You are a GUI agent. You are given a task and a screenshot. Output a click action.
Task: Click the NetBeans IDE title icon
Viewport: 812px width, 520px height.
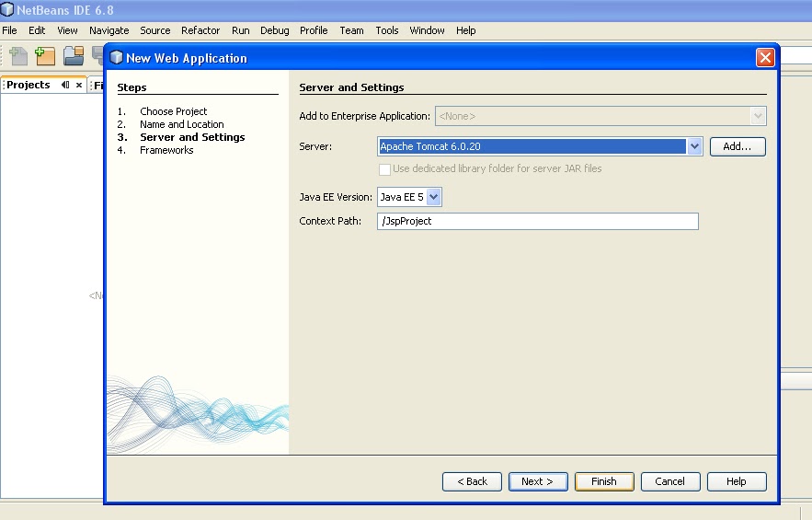coord(7,9)
